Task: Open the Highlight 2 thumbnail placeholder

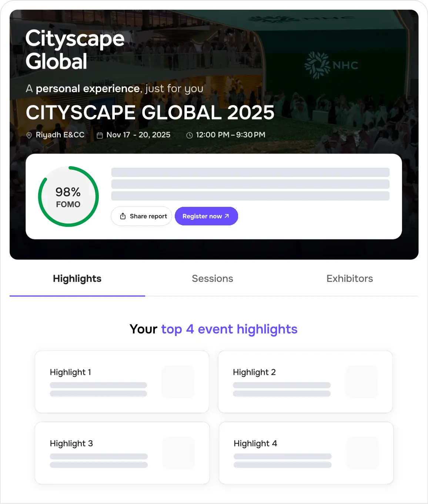Action: click(361, 382)
